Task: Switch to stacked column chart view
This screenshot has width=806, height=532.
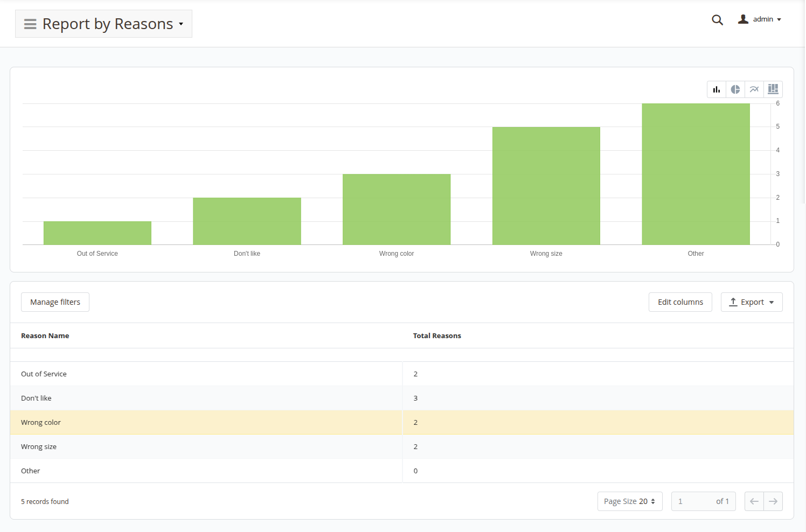Action: pos(773,89)
